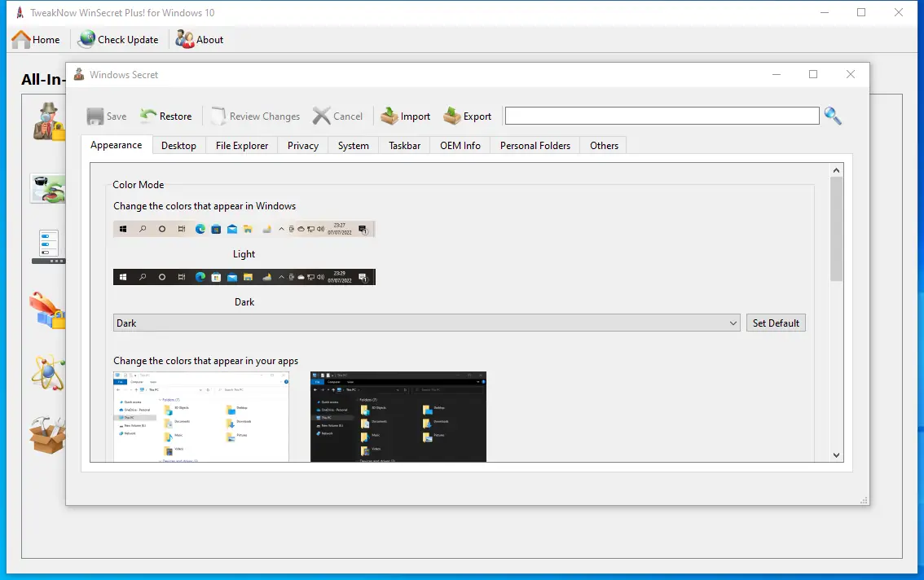Select the Appearance tab
This screenshot has width=924, height=580.
(116, 145)
